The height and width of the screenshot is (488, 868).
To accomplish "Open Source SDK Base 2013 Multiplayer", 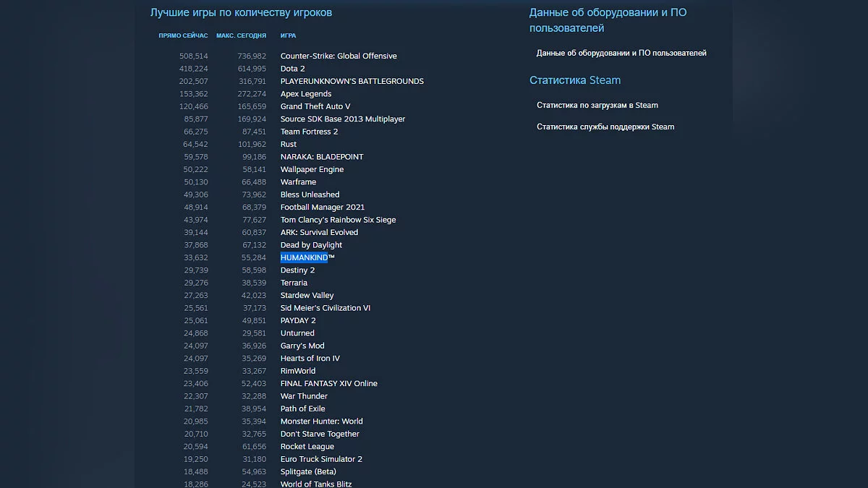I will click(x=343, y=119).
